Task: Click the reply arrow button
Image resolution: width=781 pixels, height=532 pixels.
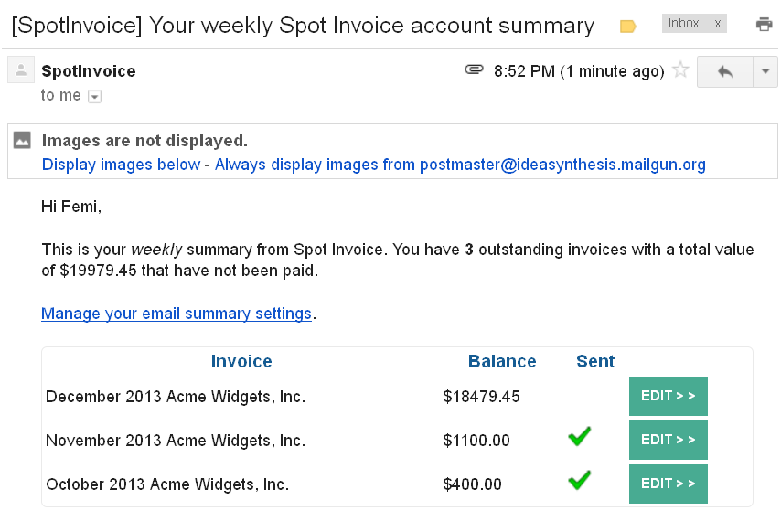Action: [x=725, y=71]
